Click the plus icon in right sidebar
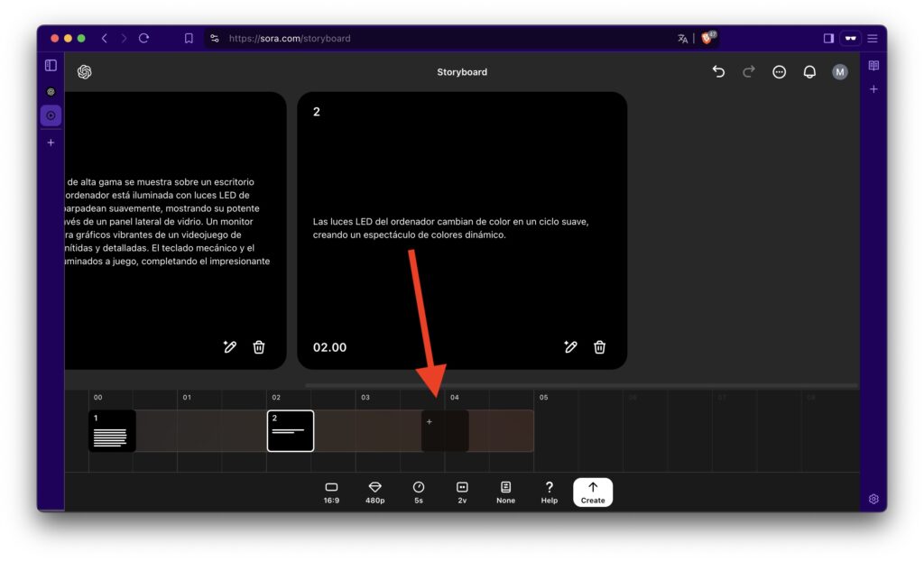This screenshot has height=561, width=924. pos(873,89)
